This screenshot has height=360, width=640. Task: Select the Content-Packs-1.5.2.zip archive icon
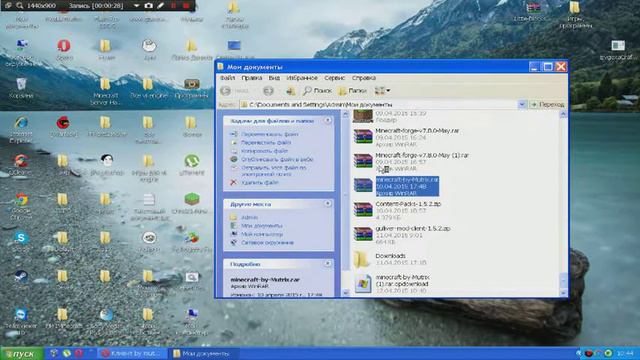coord(363,210)
